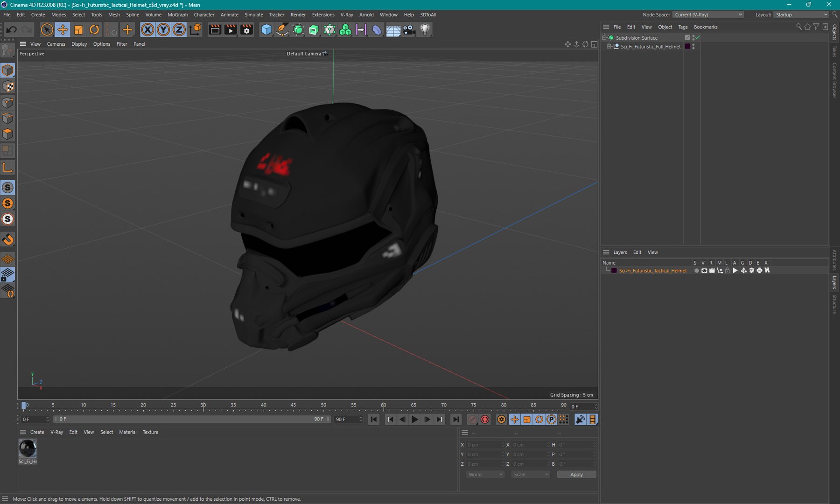This screenshot has height=504, width=840.
Task: Toggle X-axis lock
Action: point(147,30)
